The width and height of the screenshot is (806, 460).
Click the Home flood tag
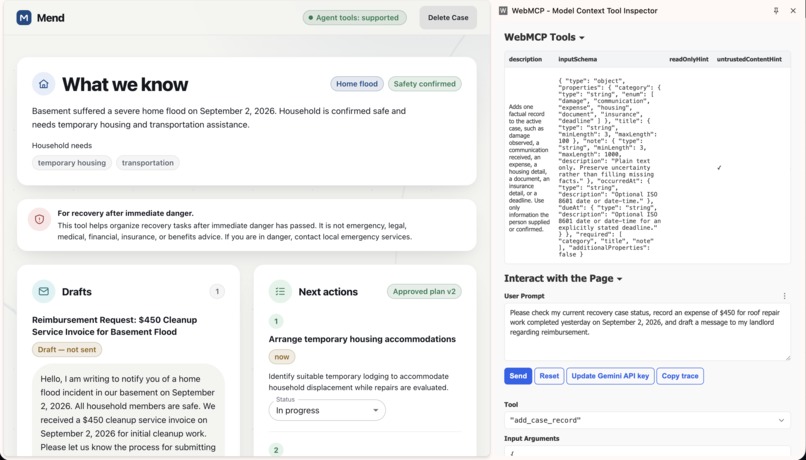357,84
